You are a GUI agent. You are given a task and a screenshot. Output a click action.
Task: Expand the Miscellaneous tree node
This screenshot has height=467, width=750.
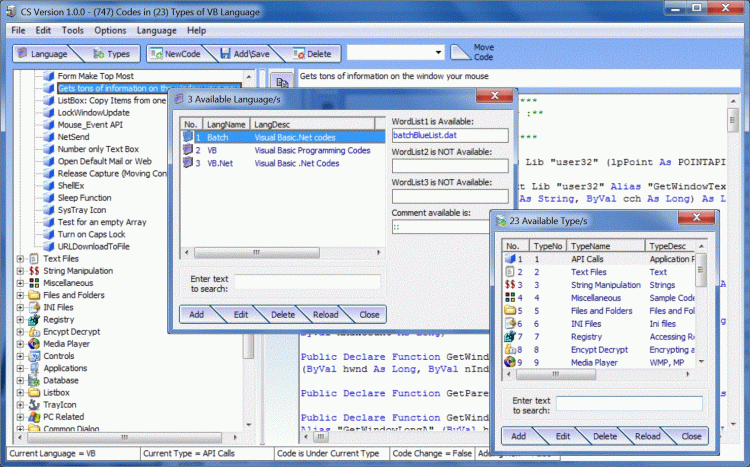pos(20,283)
